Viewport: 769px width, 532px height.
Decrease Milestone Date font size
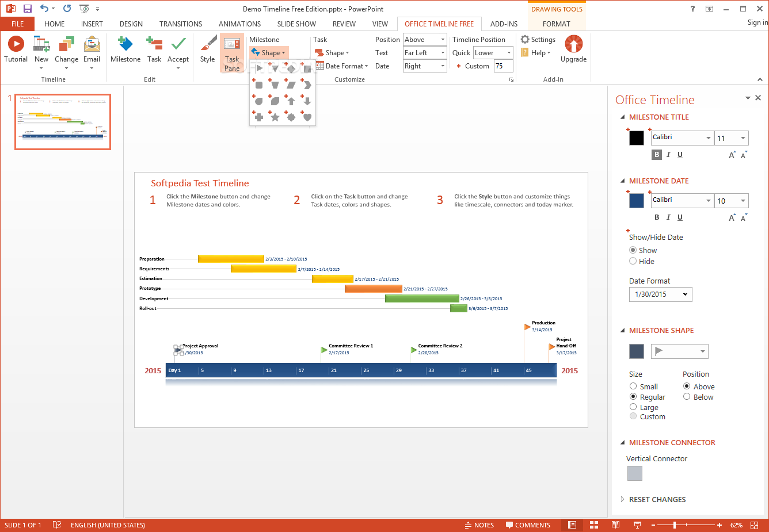[744, 217]
